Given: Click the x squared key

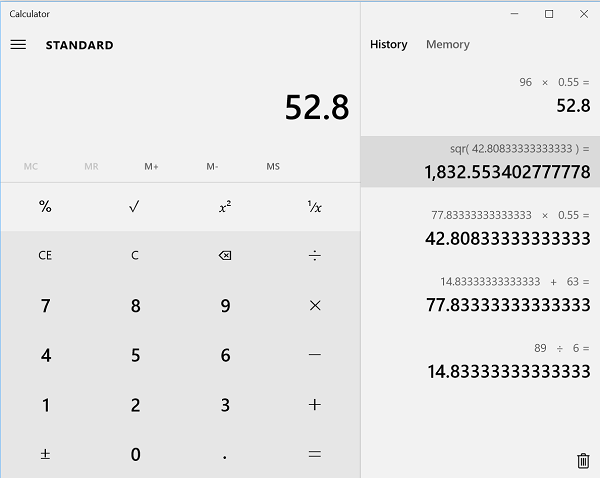Looking at the screenshot, I should [x=225, y=207].
